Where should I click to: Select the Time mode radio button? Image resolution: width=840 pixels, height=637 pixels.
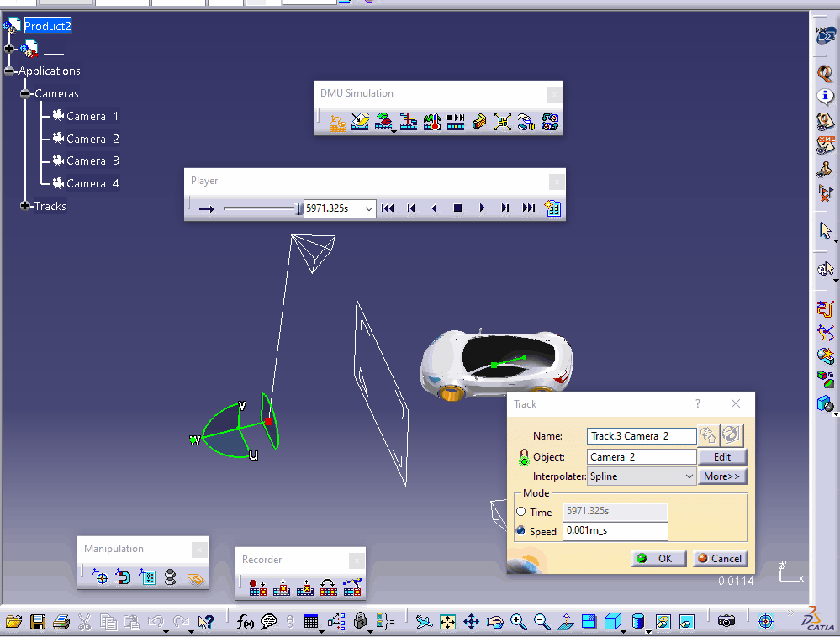[520, 512]
